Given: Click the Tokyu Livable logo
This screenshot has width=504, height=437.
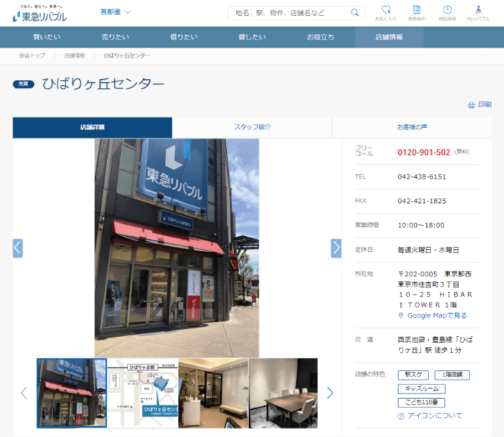Looking at the screenshot, I should tap(40, 14).
